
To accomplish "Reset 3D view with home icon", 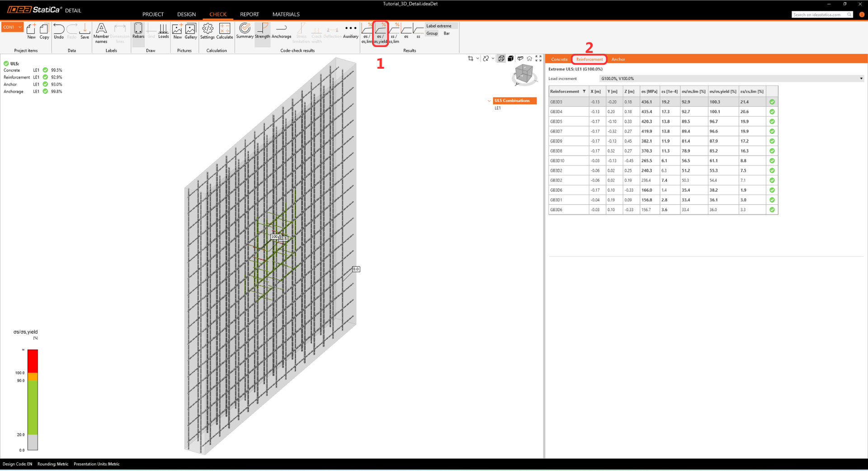I will pos(529,59).
